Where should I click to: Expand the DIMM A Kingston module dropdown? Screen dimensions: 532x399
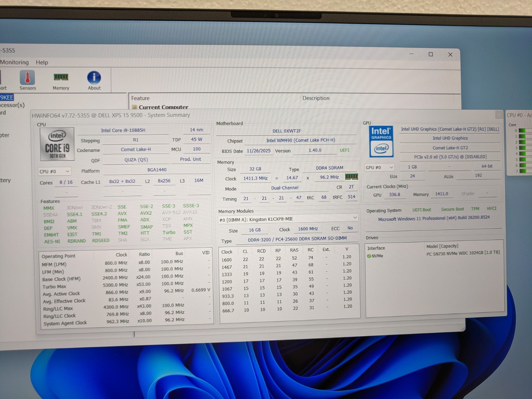288,219
